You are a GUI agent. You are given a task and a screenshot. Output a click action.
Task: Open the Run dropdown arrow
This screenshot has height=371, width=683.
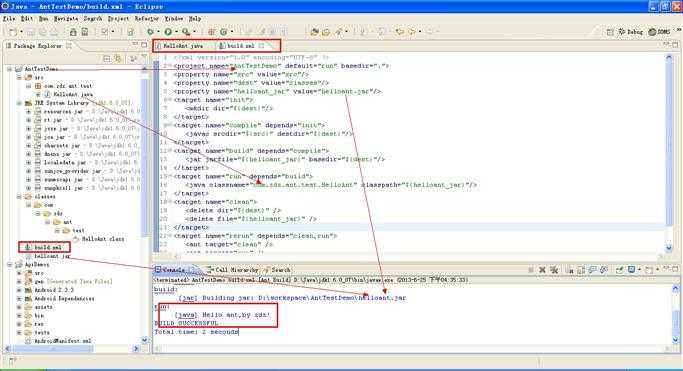pos(176,32)
